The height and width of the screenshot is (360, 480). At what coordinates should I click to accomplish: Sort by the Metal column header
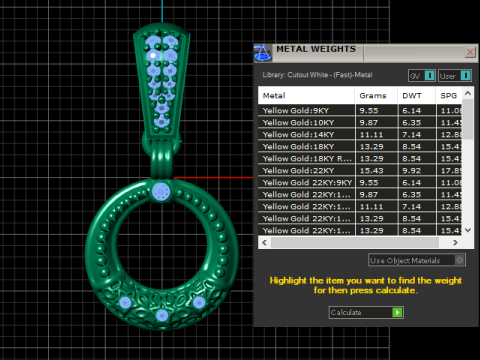[306, 95]
